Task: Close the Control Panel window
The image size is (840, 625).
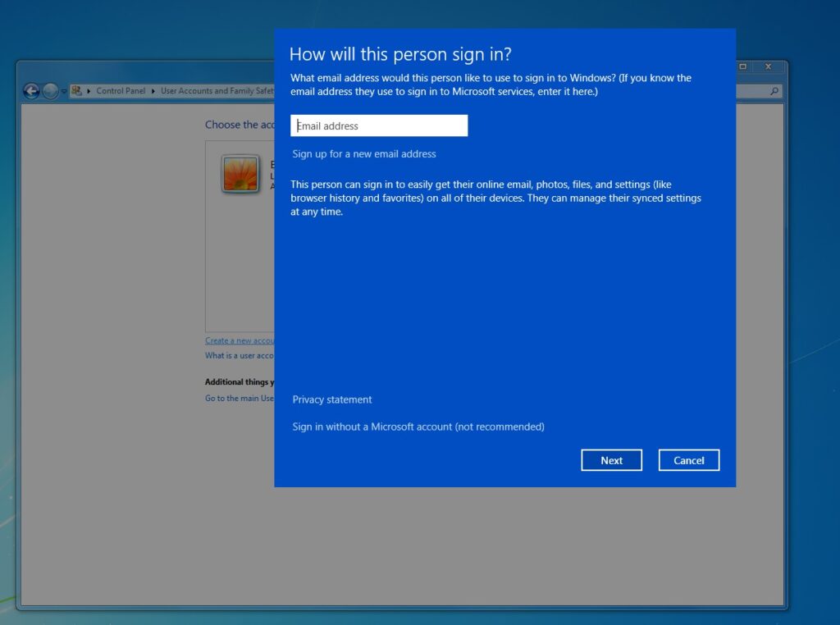Action: (769, 66)
